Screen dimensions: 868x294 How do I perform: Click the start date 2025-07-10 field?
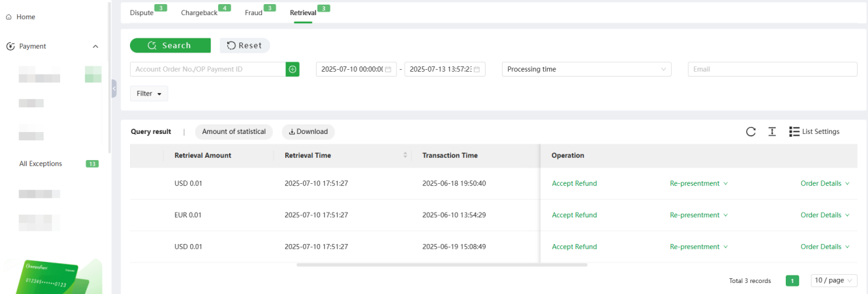tap(356, 69)
